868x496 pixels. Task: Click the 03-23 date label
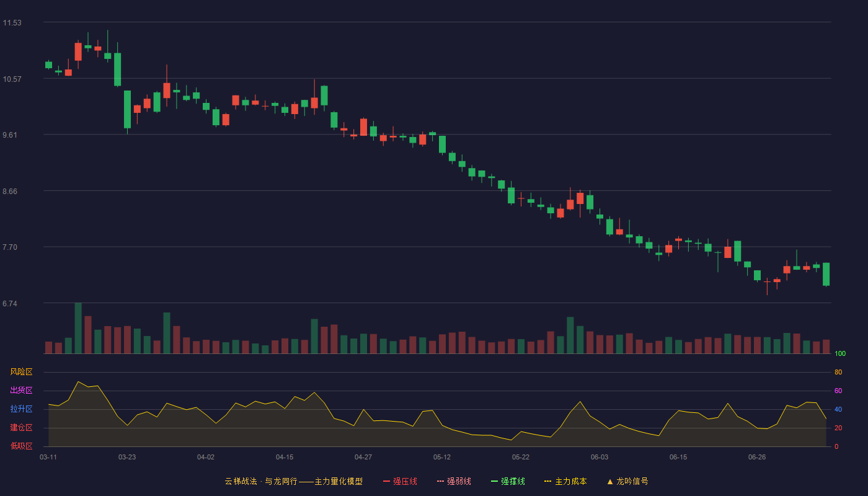click(127, 457)
